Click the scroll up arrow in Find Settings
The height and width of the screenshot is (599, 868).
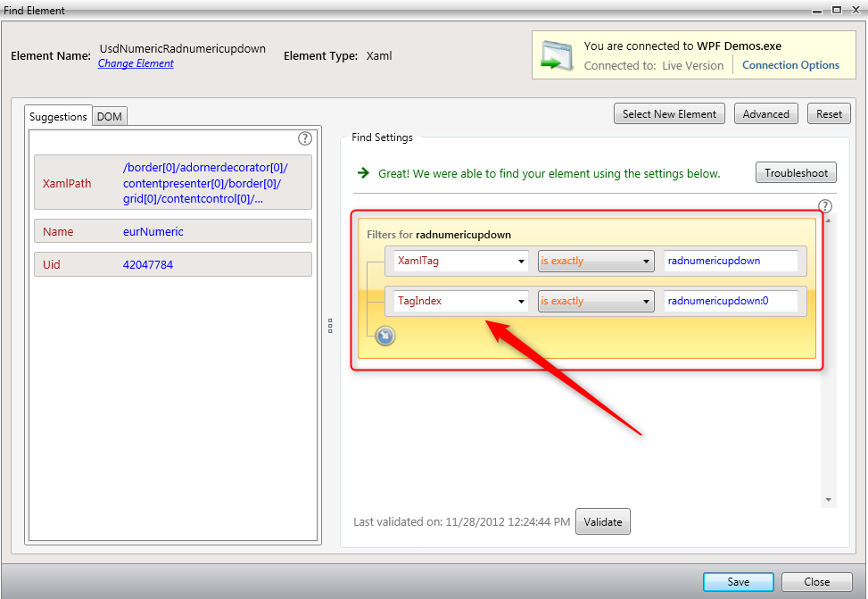828,220
